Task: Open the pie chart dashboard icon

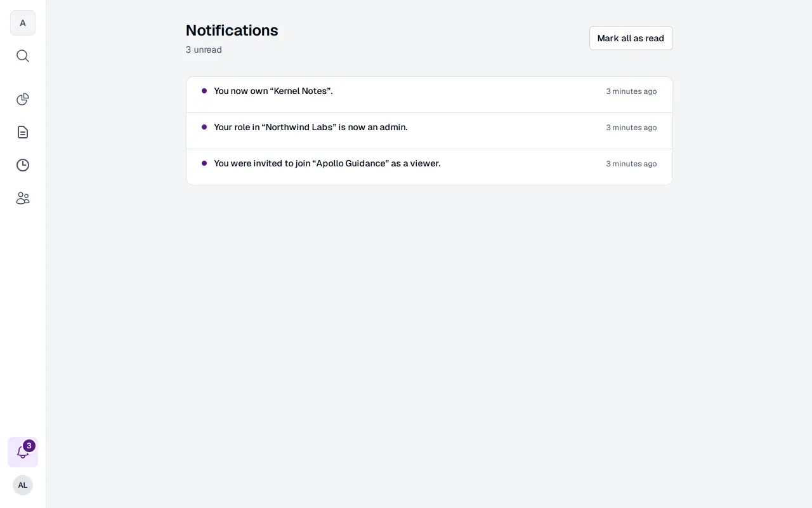Action: point(23,99)
